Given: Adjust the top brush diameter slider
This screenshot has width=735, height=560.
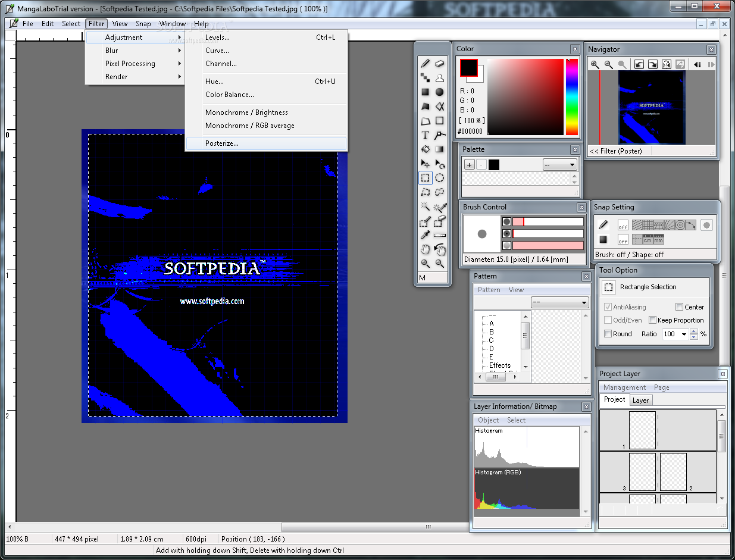Looking at the screenshot, I should pyautogui.click(x=548, y=222).
